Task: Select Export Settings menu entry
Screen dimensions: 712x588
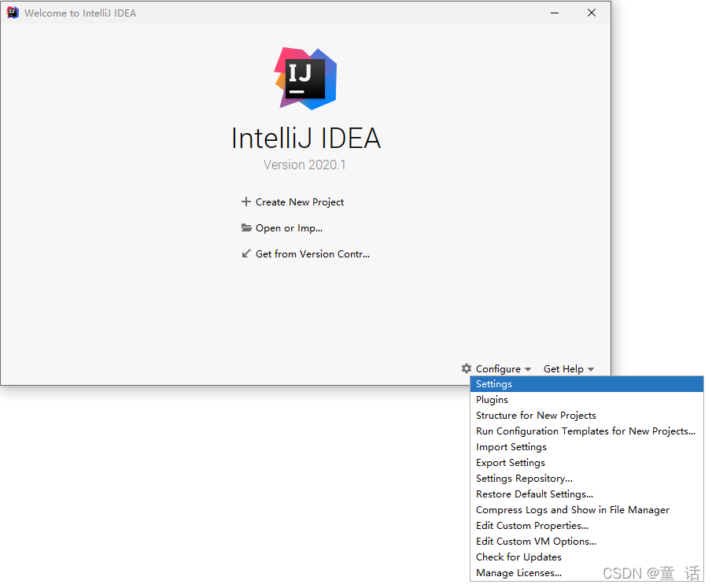Action: [587, 463]
